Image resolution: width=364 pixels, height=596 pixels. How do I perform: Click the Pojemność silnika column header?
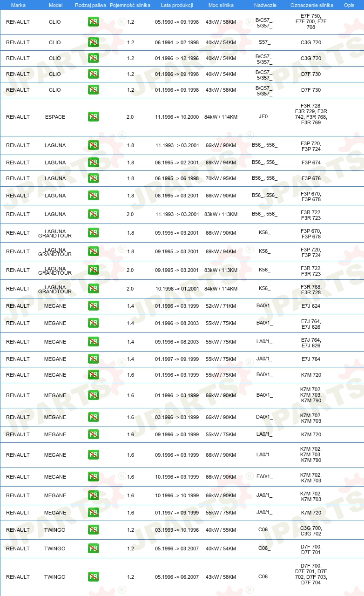130,5
